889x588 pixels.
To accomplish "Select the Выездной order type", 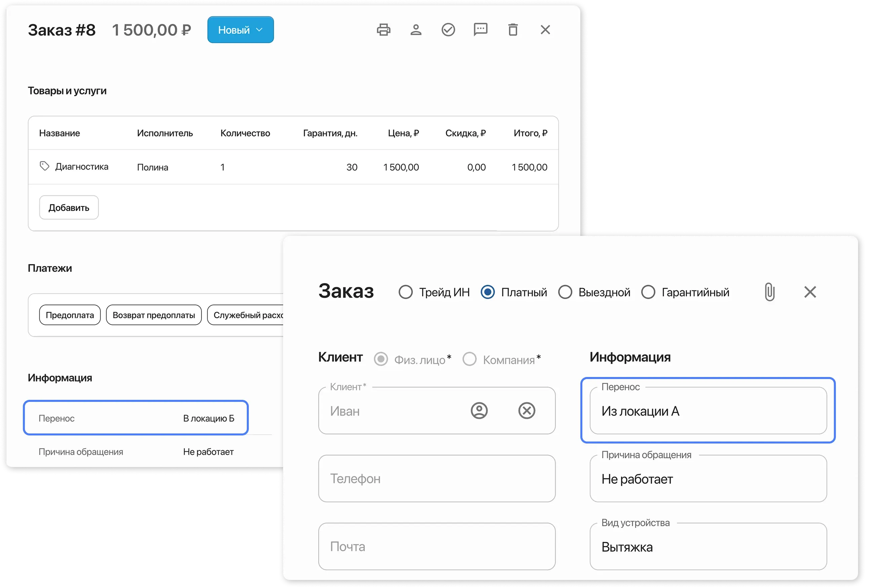I will click(x=565, y=292).
